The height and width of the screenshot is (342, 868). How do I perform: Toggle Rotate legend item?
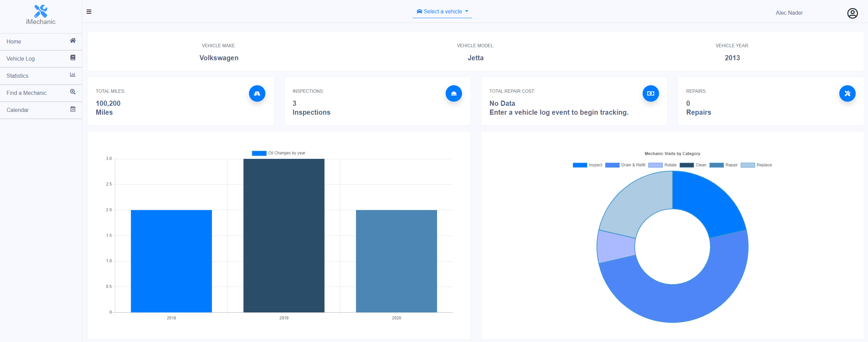(x=662, y=165)
